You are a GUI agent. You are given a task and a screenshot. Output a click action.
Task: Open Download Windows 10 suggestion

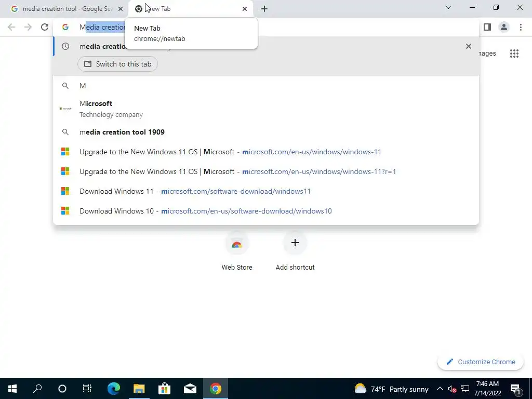point(266,211)
